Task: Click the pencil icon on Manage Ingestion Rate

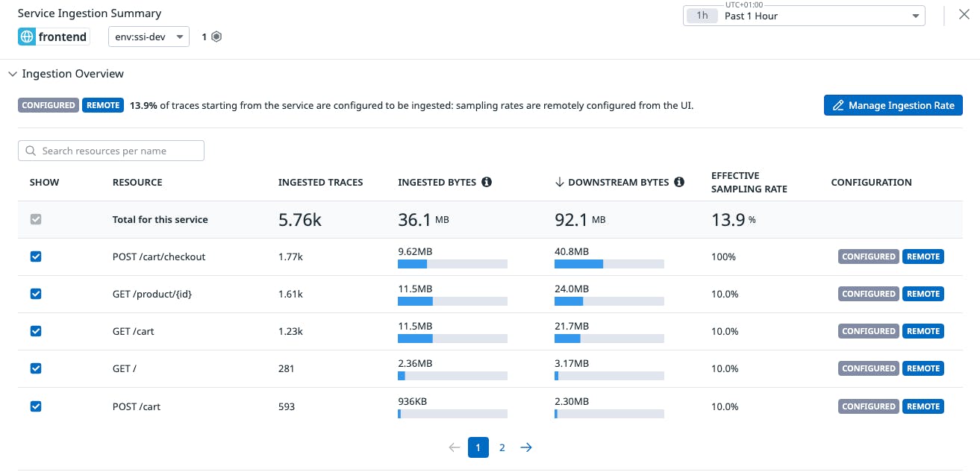Action: tap(838, 105)
